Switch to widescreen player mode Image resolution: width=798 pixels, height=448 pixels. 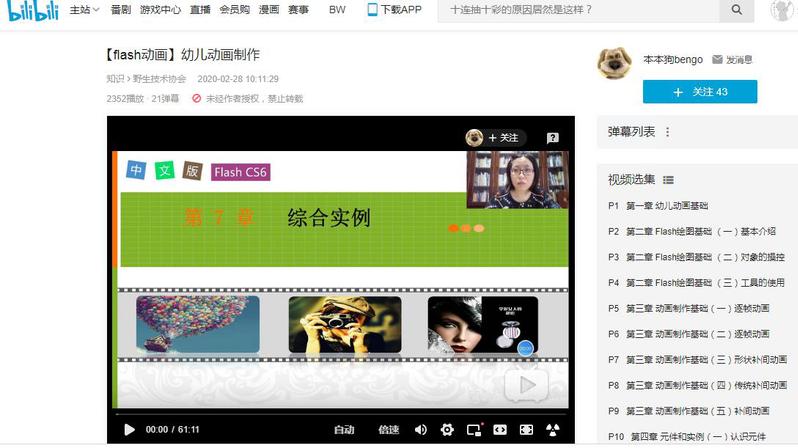500,430
